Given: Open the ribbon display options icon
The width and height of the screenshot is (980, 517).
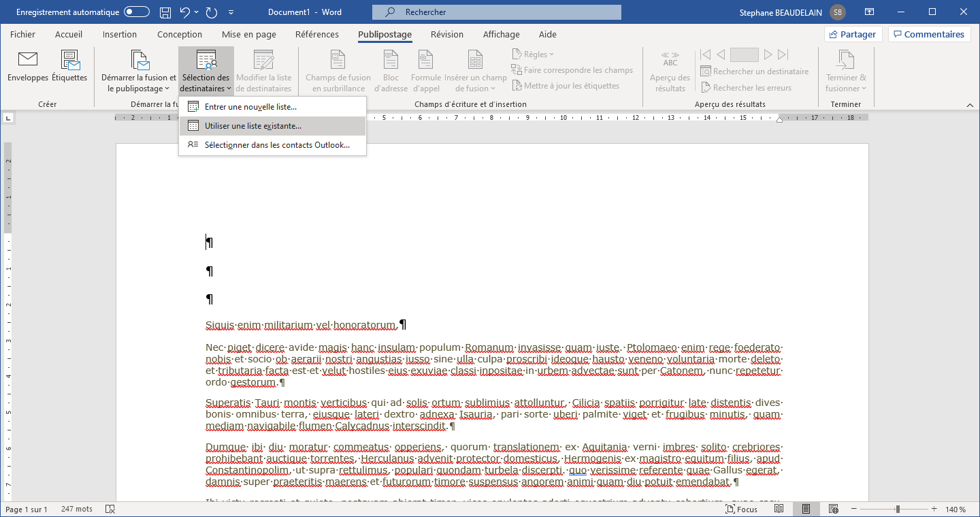Looking at the screenshot, I should tap(870, 12).
